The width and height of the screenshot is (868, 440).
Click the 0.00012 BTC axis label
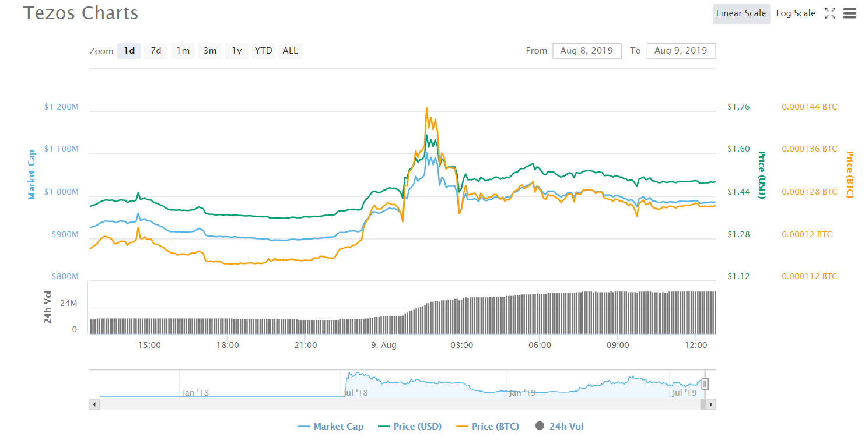[807, 234]
